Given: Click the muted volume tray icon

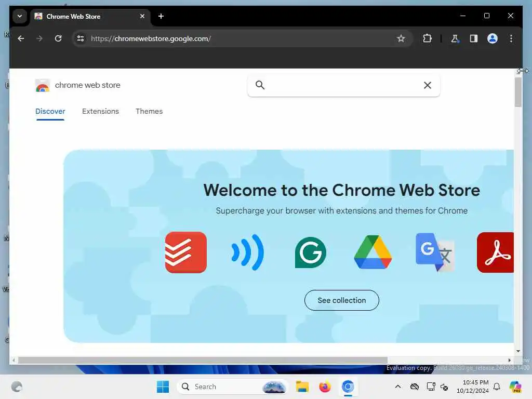Looking at the screenshot, I should point(444,387).
